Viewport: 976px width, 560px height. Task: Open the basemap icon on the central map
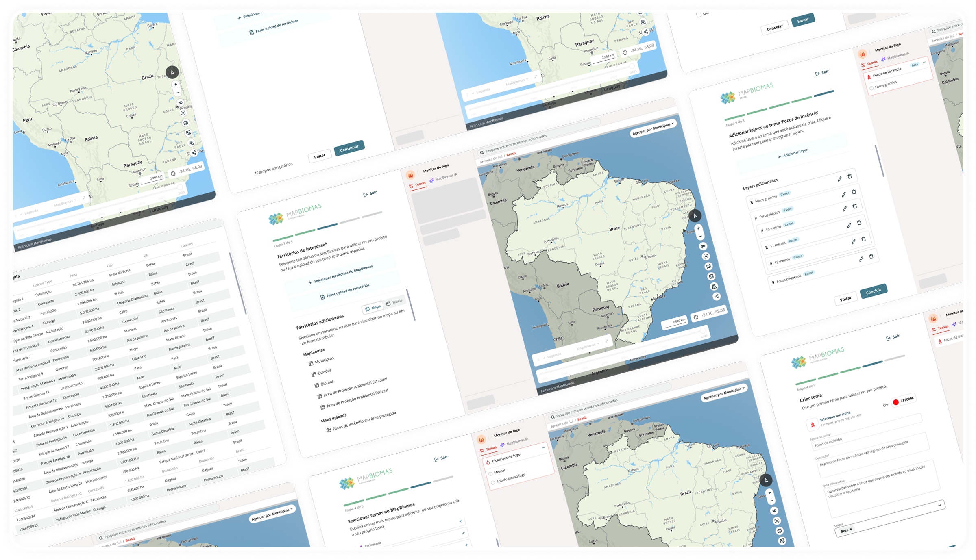click(708, 267)
